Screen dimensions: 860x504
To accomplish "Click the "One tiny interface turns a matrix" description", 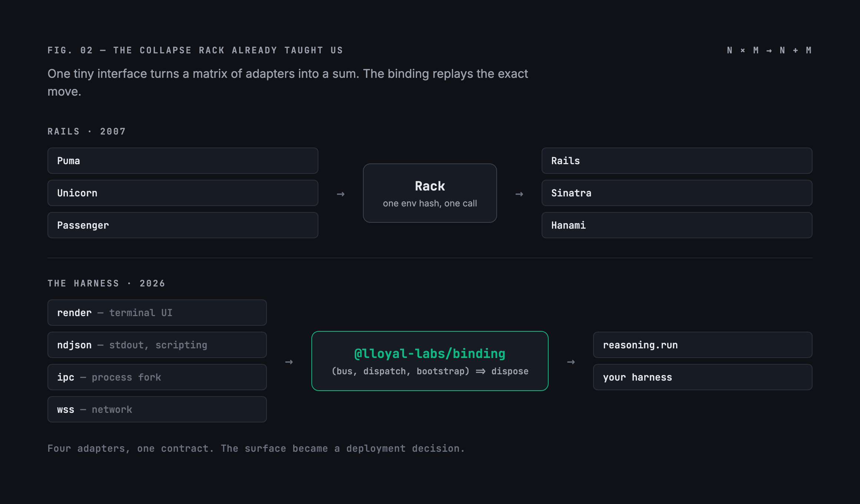I will [288, 83].
